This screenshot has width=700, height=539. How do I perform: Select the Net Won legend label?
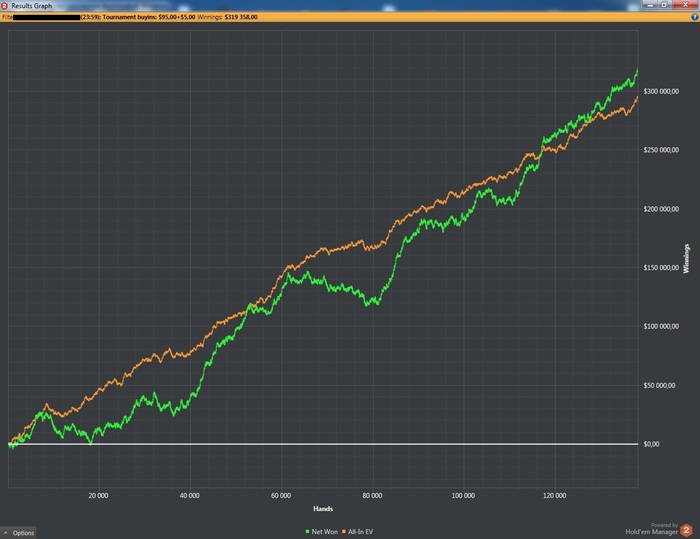pyautogui.click(x=325, y=531)
